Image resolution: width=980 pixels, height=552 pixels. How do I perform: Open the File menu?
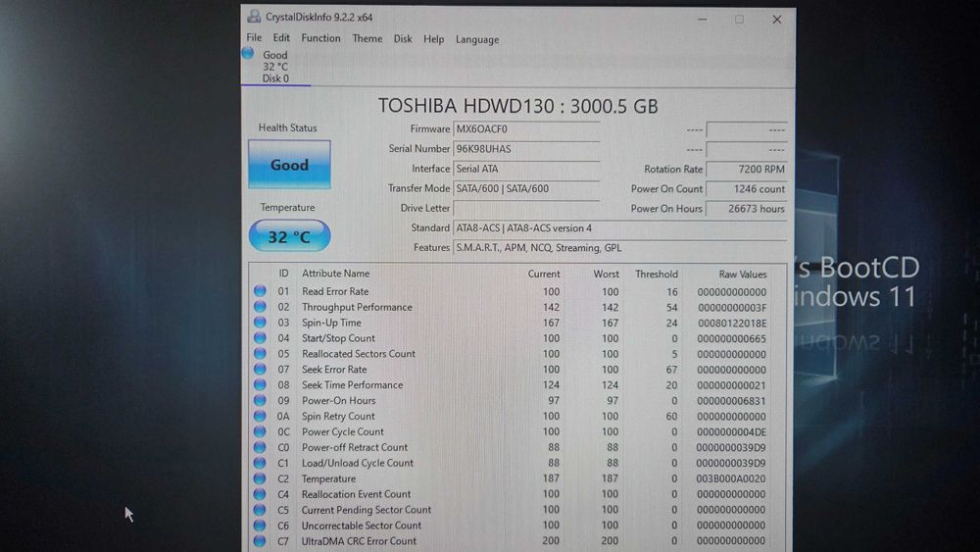[x=254, y=37]
